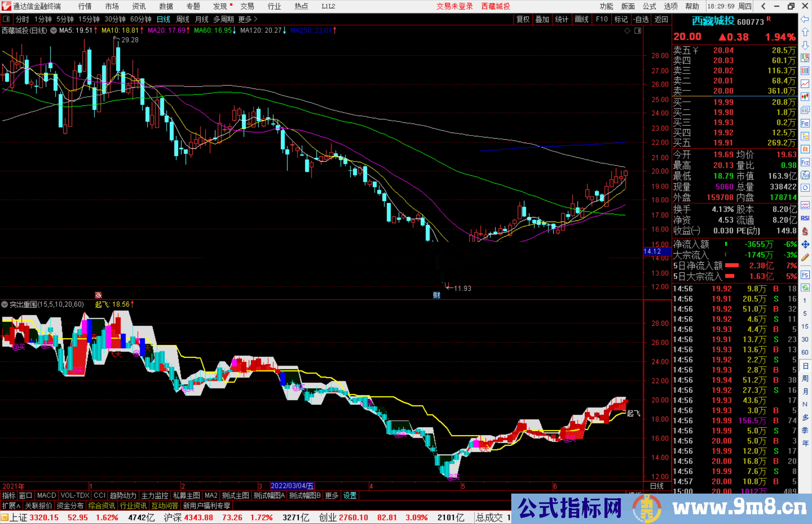Expand the 扩展 panel at the bottom left
The width and height of the screenshot is (812, 524).
tap(11, 506)
